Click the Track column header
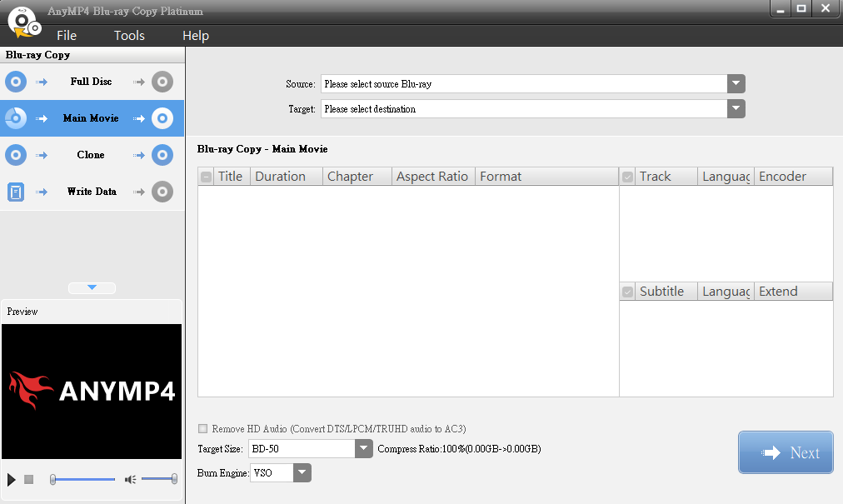Screen dimensions: 843x504 coord(666,177)
